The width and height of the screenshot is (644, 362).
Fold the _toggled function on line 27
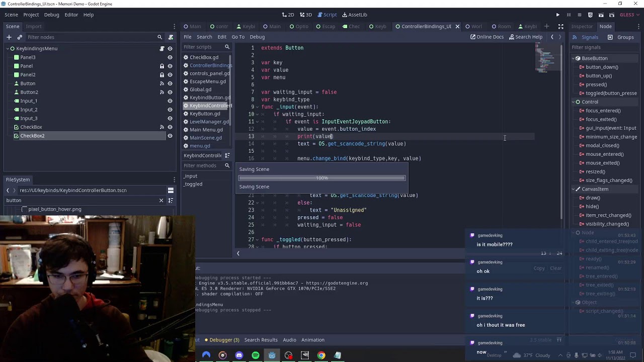click(258, 239)
